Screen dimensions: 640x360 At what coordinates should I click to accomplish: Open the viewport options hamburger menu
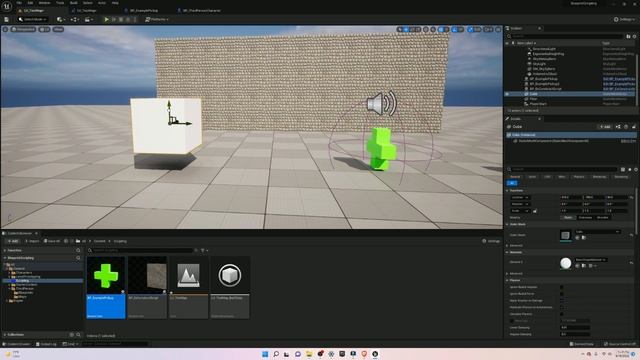5,29
